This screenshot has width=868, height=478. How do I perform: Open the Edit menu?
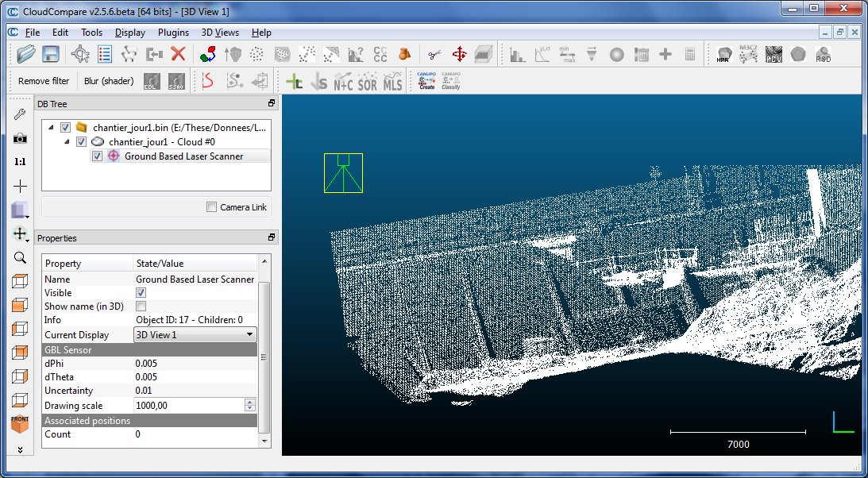click(x=60, y=33)
